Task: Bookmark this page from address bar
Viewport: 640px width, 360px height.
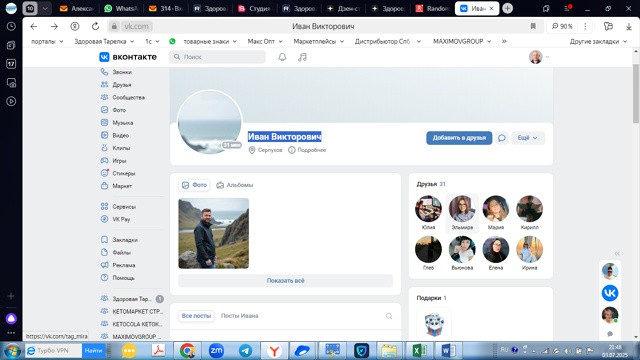Action: (533, 26)
